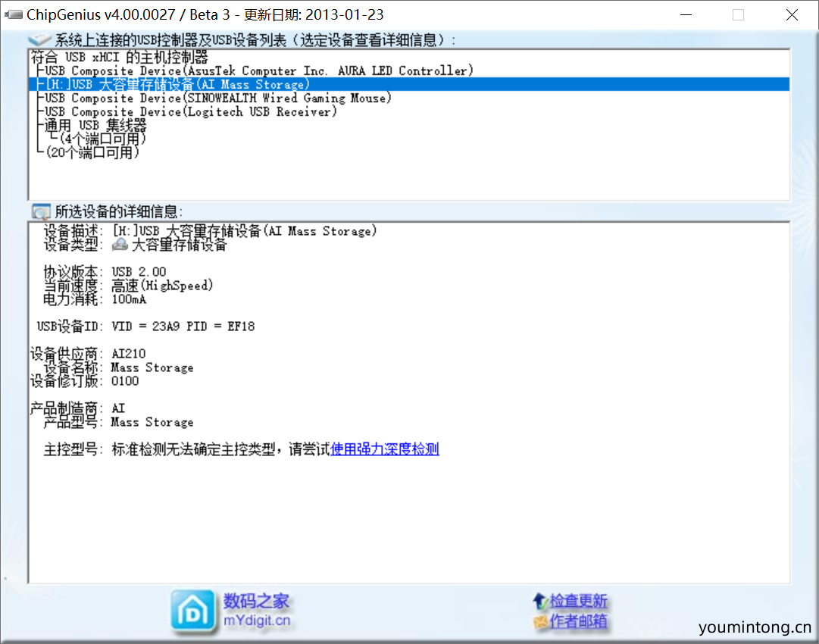Open the 检查更新 check update link
The height and width of the screenshot is (644, 819).
click(x=578, y=601)
